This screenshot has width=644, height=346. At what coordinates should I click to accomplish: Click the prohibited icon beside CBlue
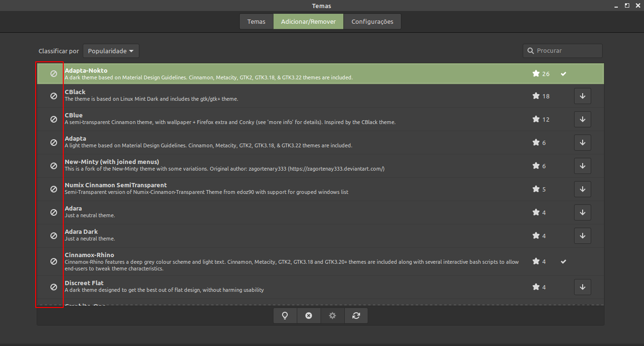pyautogui.click(x=54, y=119)
